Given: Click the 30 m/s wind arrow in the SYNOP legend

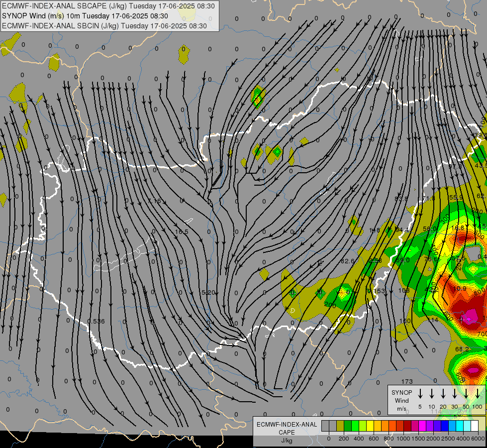Looking at the screenshot, I should (455, 393).
